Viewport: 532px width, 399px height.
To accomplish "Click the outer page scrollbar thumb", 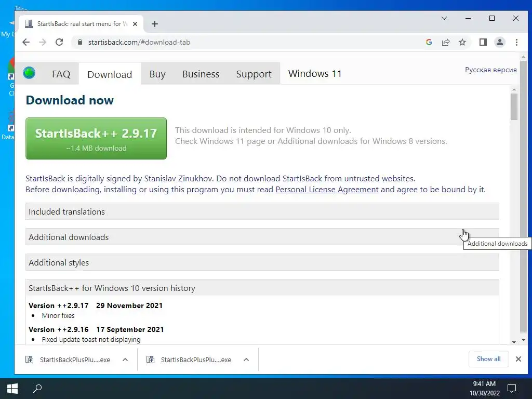I will pyautogui.click(x=523, y=197).
